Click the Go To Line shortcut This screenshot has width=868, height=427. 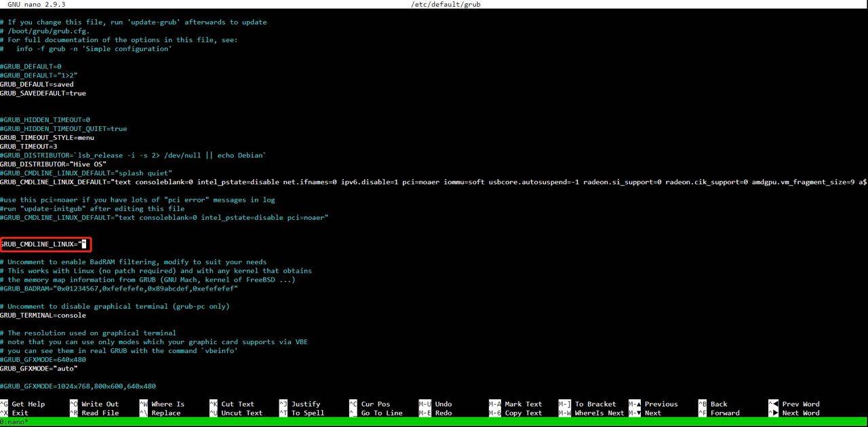[381, 413]
